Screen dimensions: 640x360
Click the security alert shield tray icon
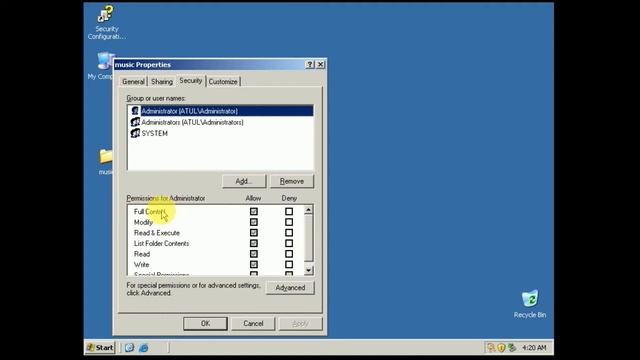(501, 348)
